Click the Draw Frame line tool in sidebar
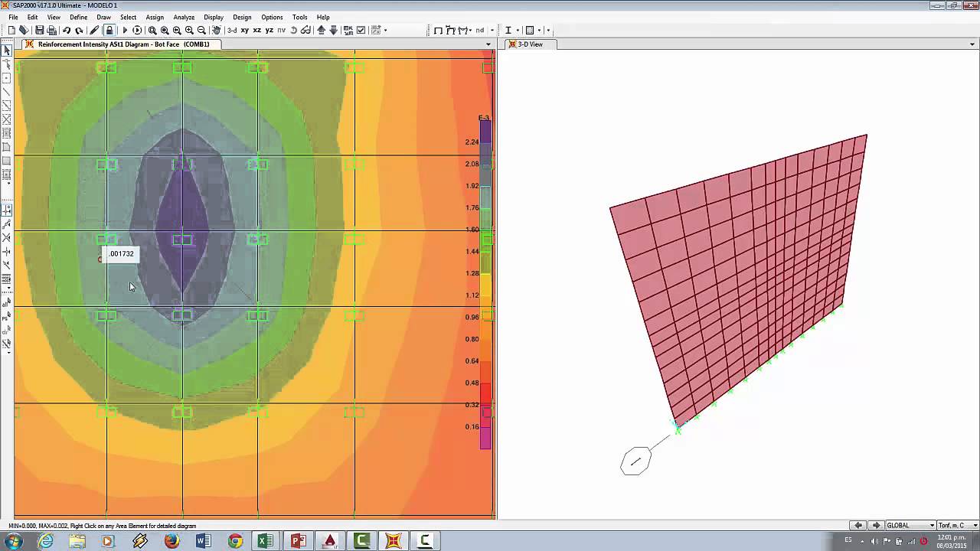Screen dimensions: 980x551 (x=7, y=92)
